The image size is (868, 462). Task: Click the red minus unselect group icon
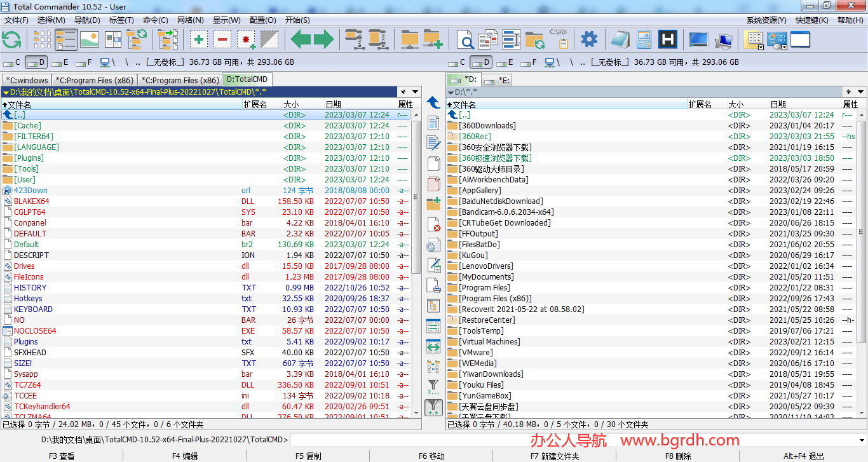click(222, 39)
